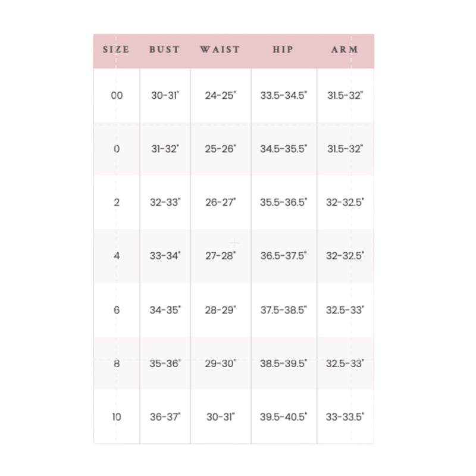476x476 pixels.
Task: Select the size 8 row label
Action: pos(117,364)
